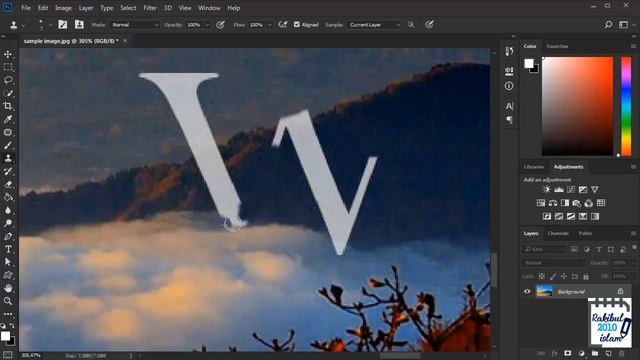The image size is (640, 360).
Task: Select the Lasso tool
Action: 8,80
